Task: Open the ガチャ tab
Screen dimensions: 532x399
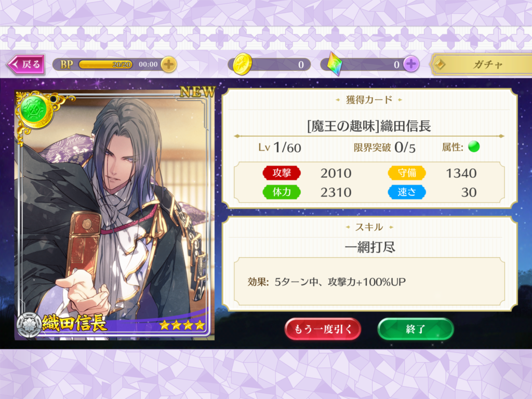Action: [x=482, y=64]
